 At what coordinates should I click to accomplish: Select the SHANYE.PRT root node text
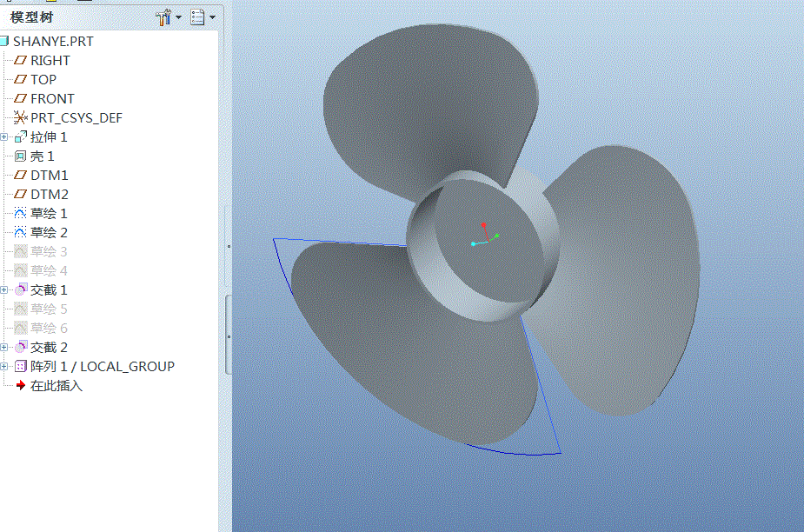click(53, 42)
